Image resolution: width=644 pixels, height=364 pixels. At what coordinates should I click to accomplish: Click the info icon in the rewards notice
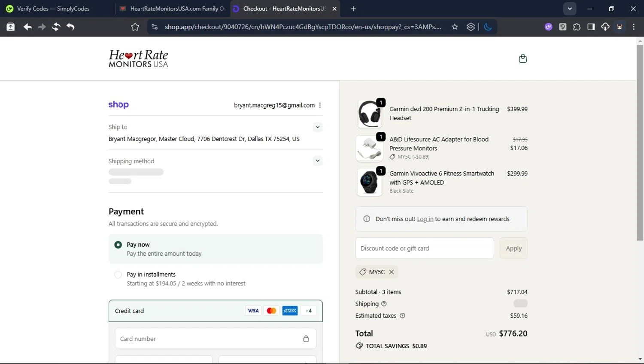tap(367, 219)
